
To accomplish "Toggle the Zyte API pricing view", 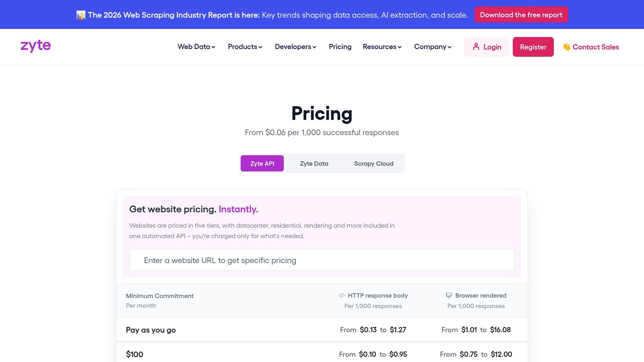I will 262,163.
